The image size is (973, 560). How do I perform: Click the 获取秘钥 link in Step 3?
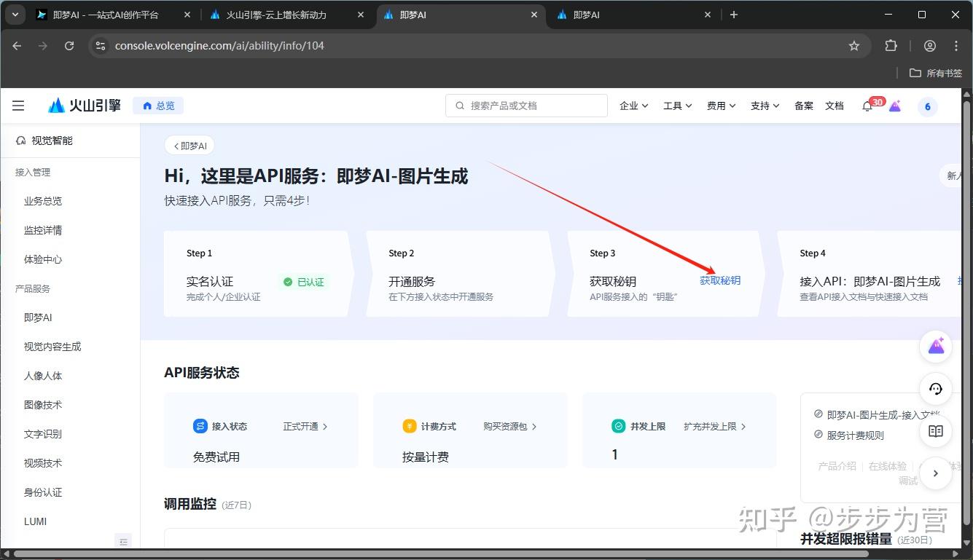coord(720,280)
